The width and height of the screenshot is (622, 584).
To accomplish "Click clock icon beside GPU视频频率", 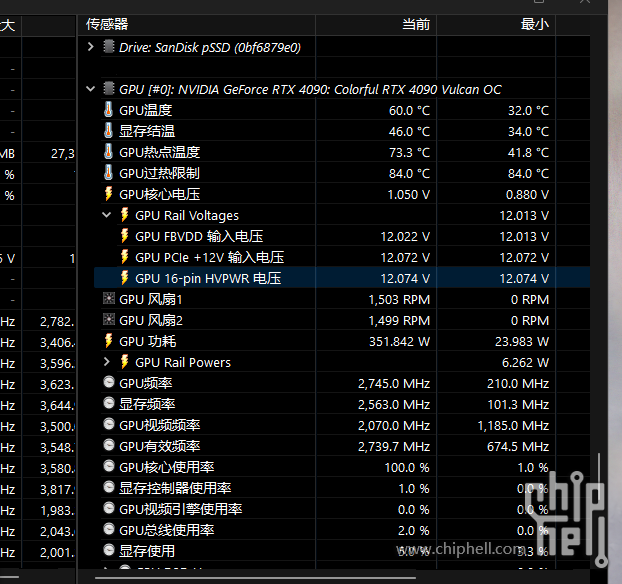I will click(109, 424).
